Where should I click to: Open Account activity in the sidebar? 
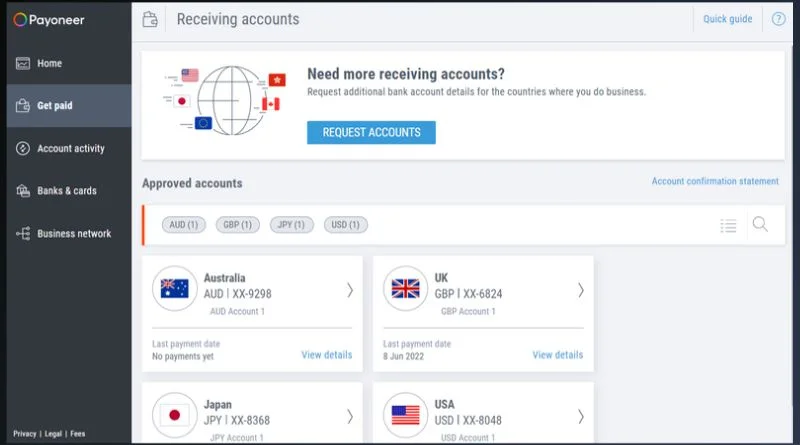click(x=71, y=149)
